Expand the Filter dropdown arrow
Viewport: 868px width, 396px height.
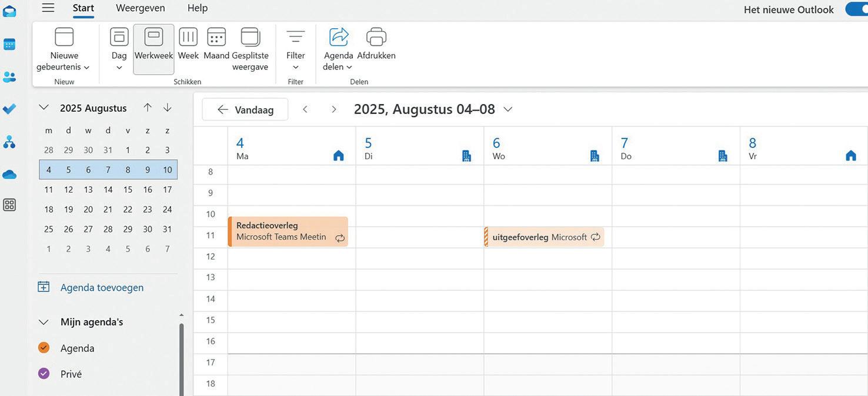point(296,68)
